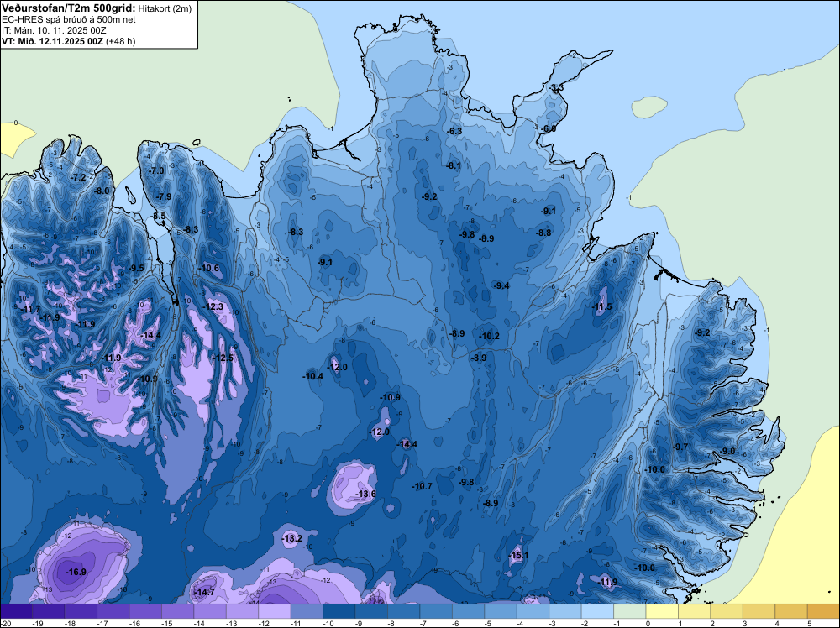Click the -7.0 temperature value
The height and width of the screenshot is (628, 840).
(x=156, y=170)
